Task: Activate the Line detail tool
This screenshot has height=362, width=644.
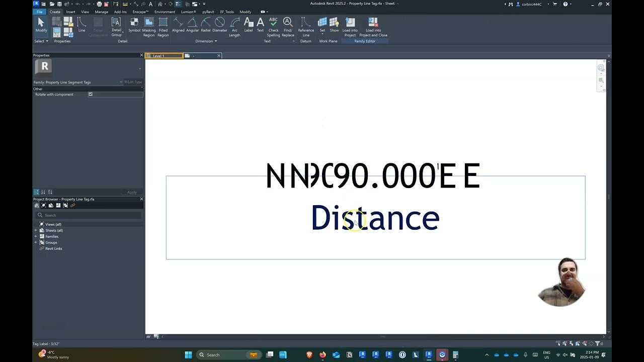Action: 82,25
